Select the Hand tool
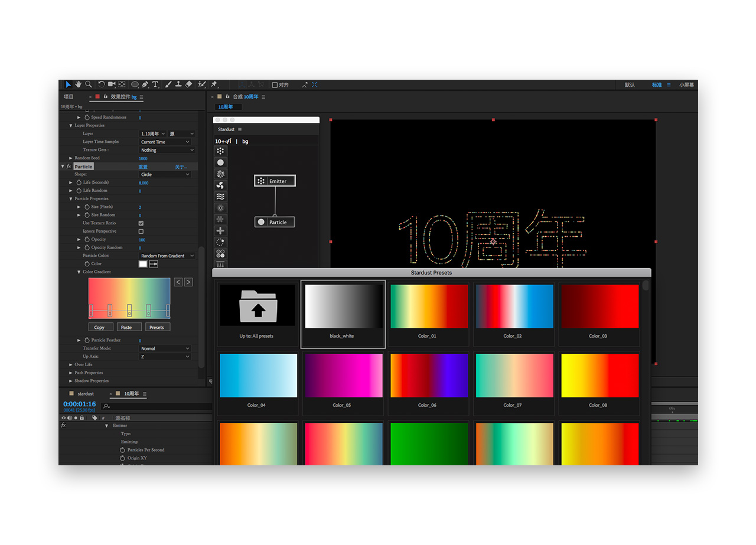This screenshot has height=545, width=756. pos(78,84)
